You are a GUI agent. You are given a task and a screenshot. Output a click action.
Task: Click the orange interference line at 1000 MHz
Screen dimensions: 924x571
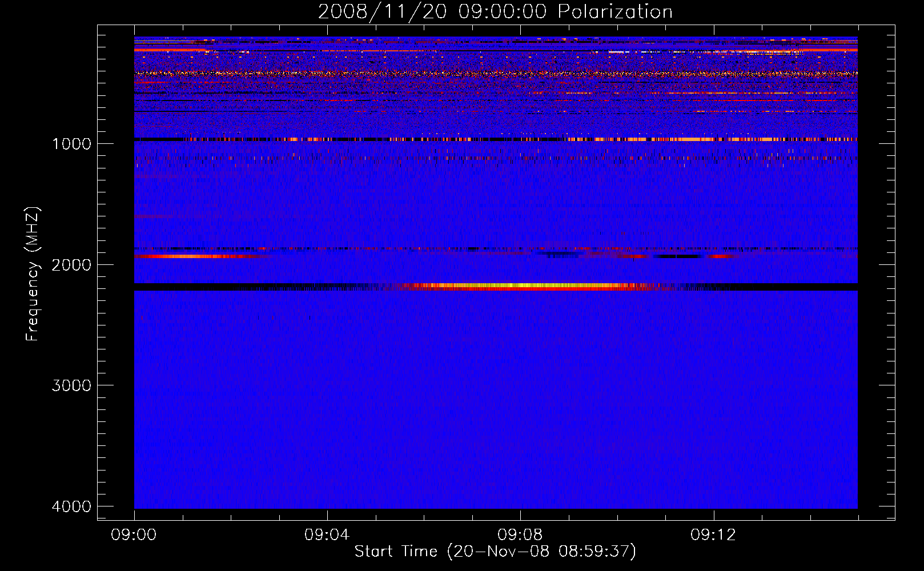tap(496, 139)
